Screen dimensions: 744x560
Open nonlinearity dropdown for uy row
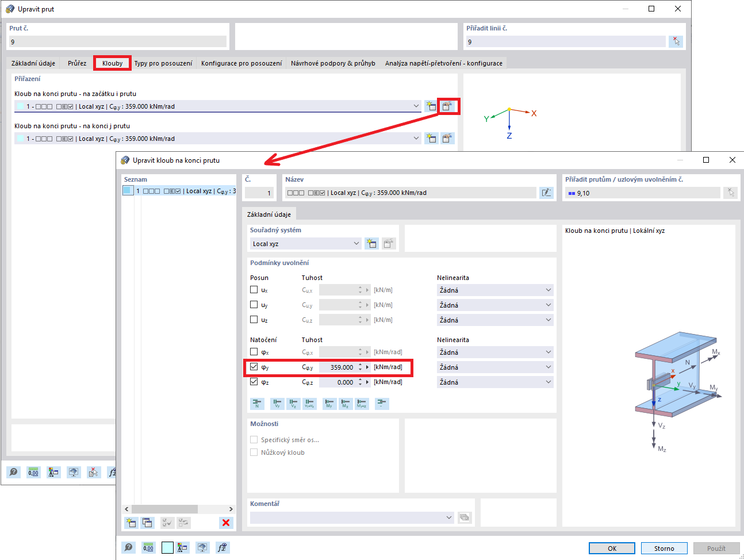[495, 305]
